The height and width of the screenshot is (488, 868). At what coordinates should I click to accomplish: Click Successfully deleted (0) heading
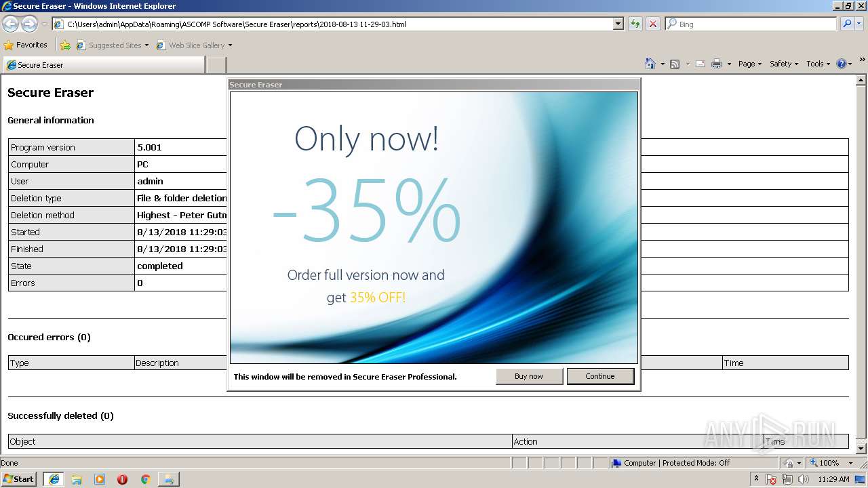pyautogui.click(x=60, y=415)
